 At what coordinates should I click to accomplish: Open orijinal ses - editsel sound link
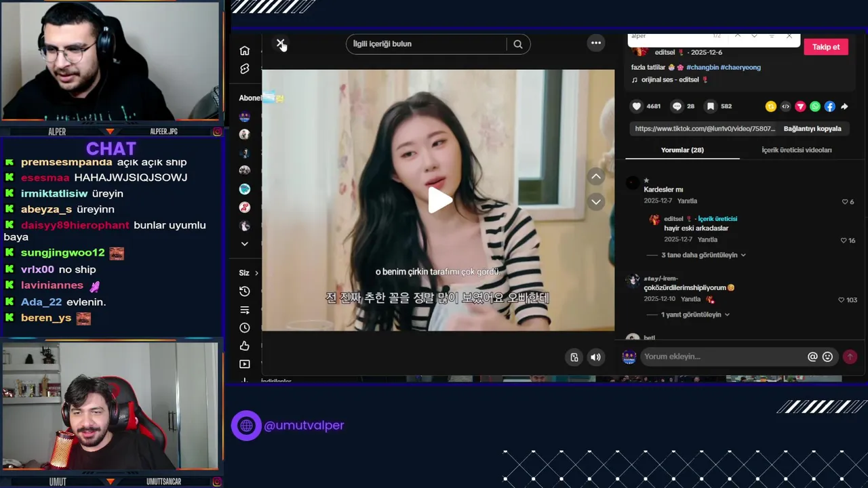[x=671, y=79]
